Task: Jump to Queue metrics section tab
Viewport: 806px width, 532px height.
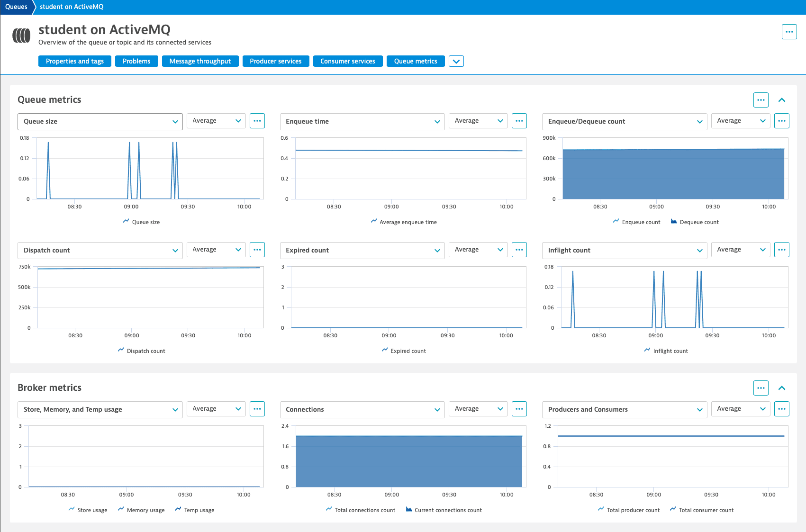Action: click(x=416, y=61)
